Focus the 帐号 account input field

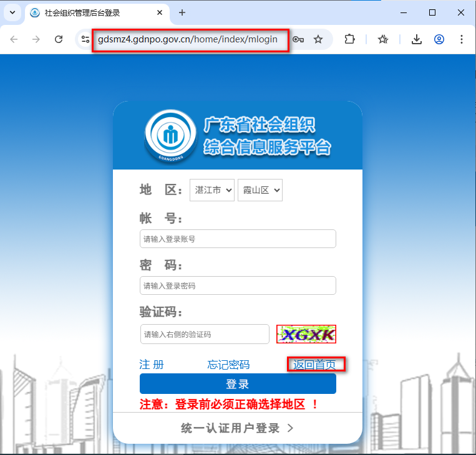click(x=238, y=239)
